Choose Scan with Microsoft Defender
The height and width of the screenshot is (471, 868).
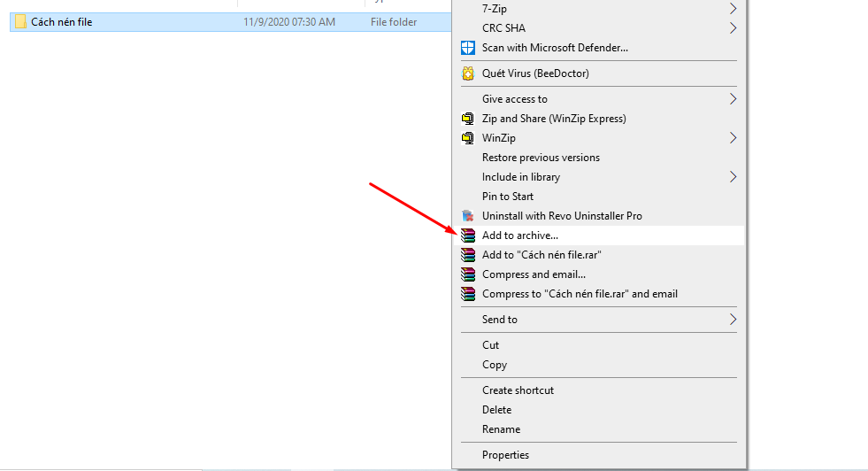555,48
